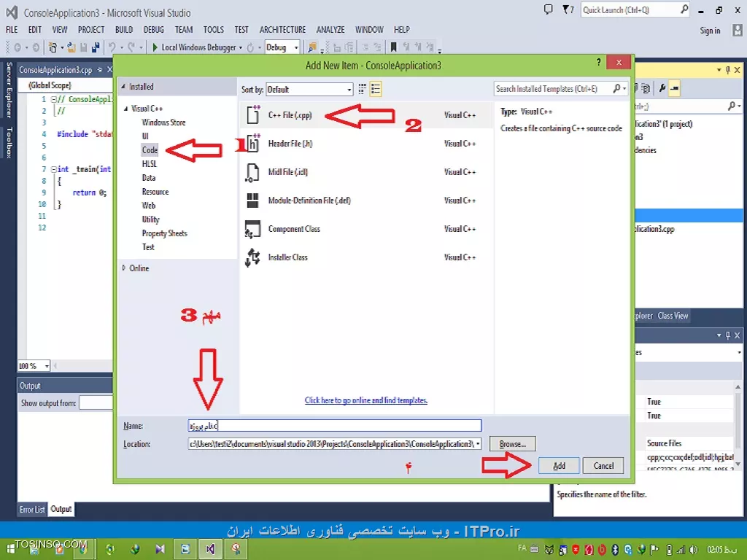Click the Add button
This screenshot has height=560, width=747.
pyautogui.click(x=559, y=466)
